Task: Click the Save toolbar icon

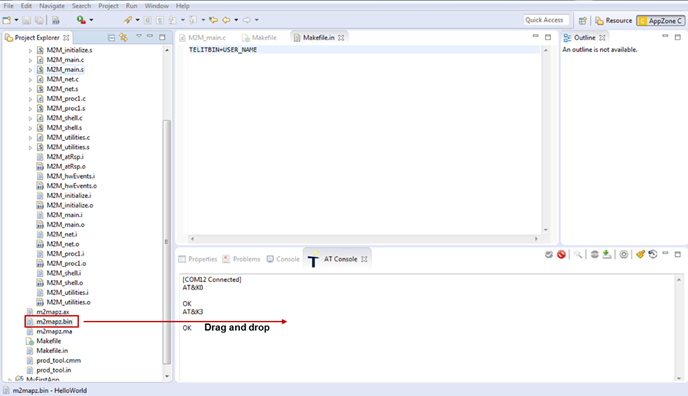Action: tap(27, 20)
